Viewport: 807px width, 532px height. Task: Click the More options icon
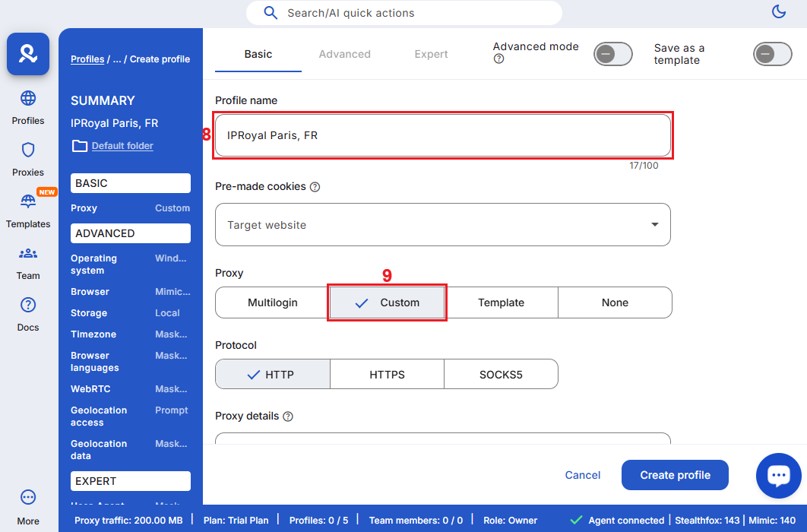tap(28, 498)
